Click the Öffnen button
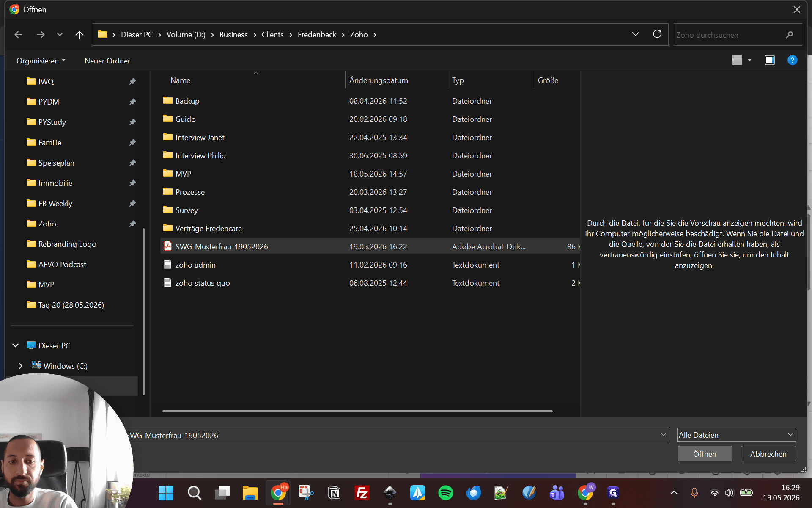This screenshot has width=812, height=508. click(705, 454)
